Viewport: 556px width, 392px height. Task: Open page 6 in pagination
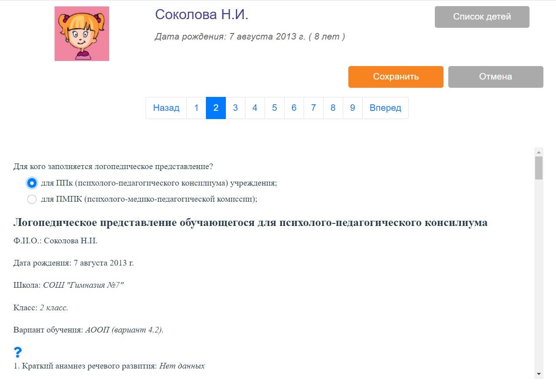coord(294,108)
